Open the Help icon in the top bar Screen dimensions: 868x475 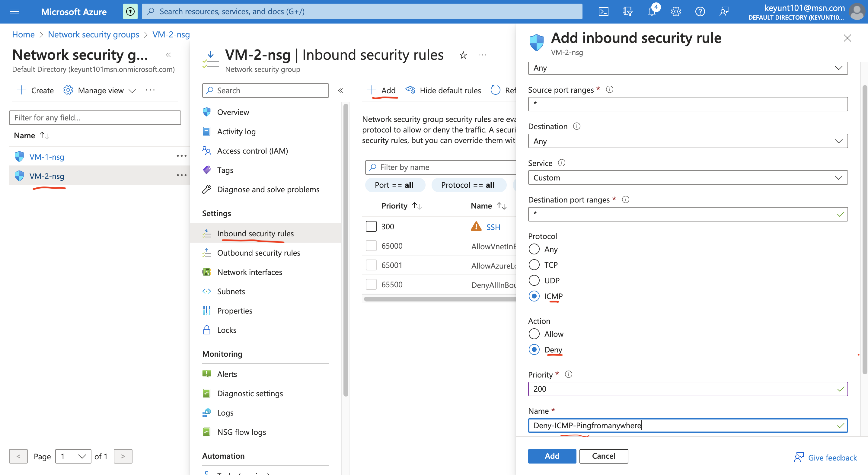pyautogui.click(x=700, y=11)
